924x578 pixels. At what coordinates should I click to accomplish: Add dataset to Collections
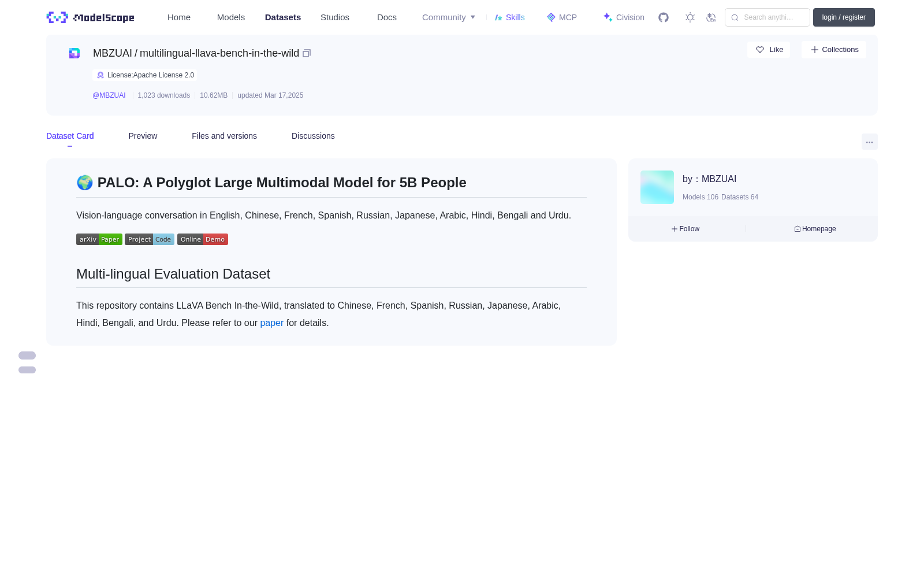[x=834, y=50]
